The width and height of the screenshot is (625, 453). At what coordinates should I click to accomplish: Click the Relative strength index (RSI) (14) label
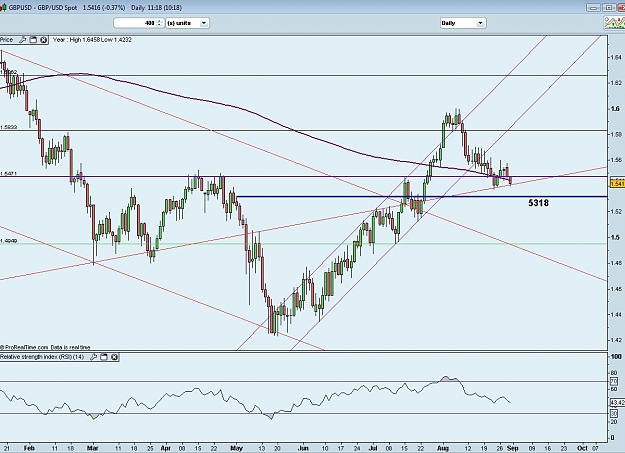(x=42, y=357)
